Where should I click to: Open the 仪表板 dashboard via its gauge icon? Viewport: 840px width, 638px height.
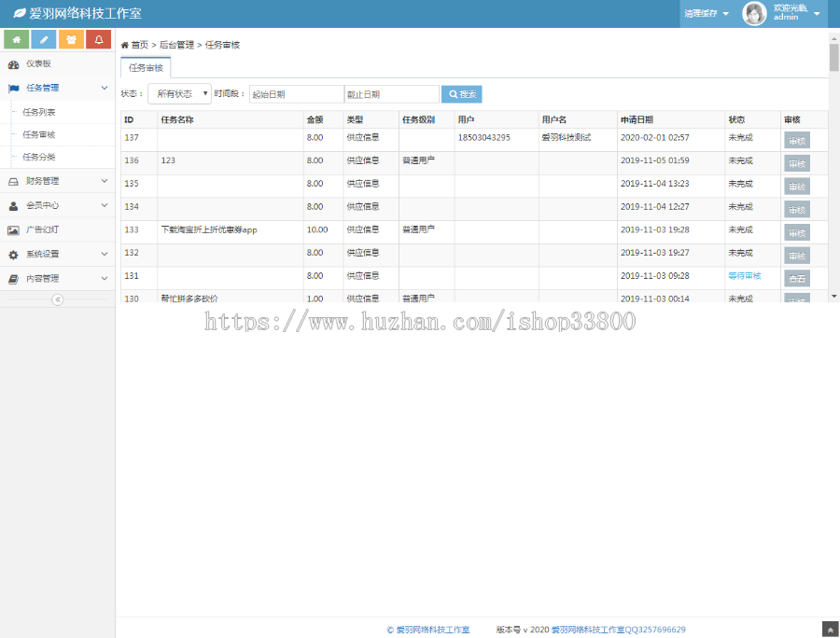click(x=12, y=64)
